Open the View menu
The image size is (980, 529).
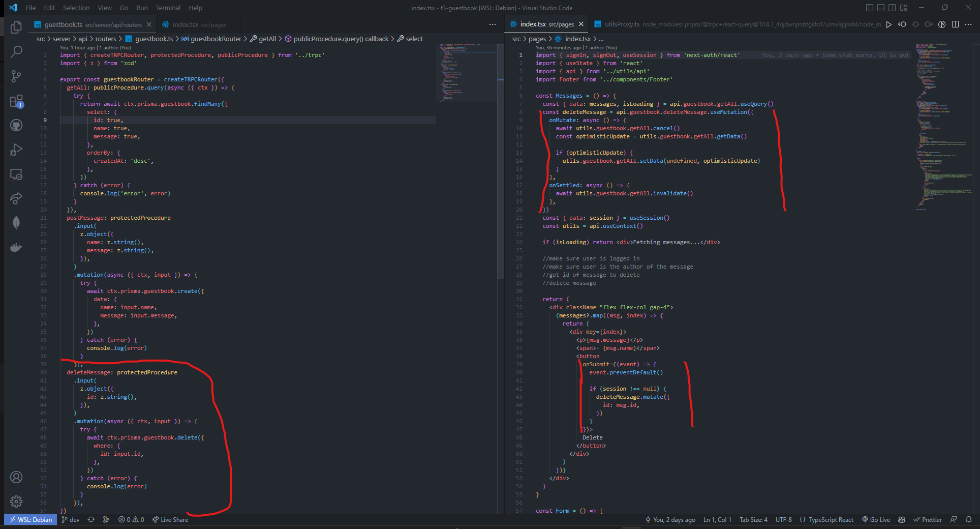point(105,8)
